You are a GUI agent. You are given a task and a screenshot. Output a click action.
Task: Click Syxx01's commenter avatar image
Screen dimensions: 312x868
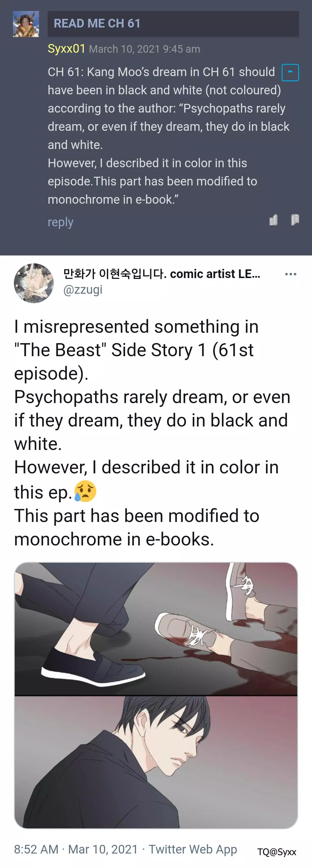26,24
